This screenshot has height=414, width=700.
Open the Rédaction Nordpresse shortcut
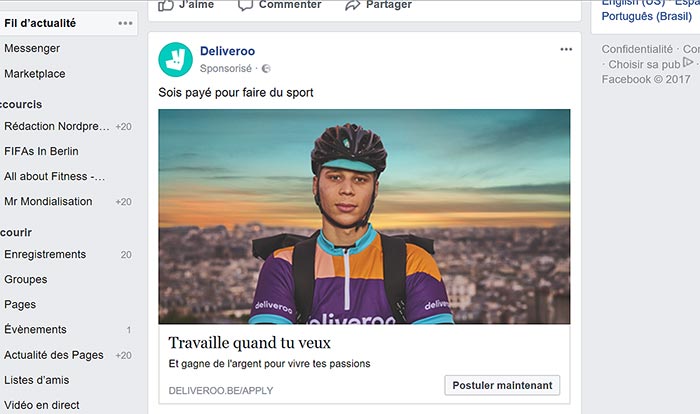click(x=55, y=126)
